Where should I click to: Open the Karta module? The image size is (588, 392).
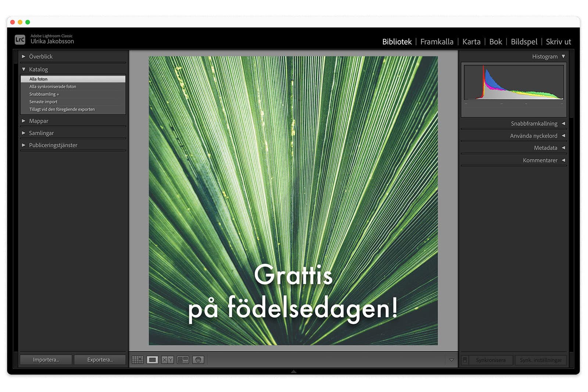click(x=472, y=42)
